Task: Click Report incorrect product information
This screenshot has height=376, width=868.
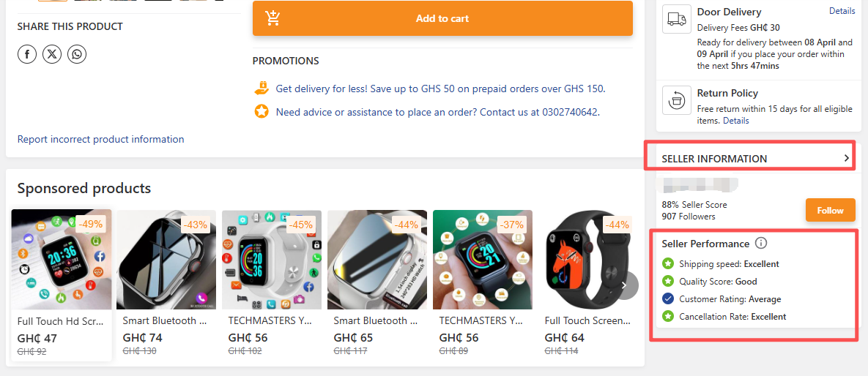Action: pos(101,139)
